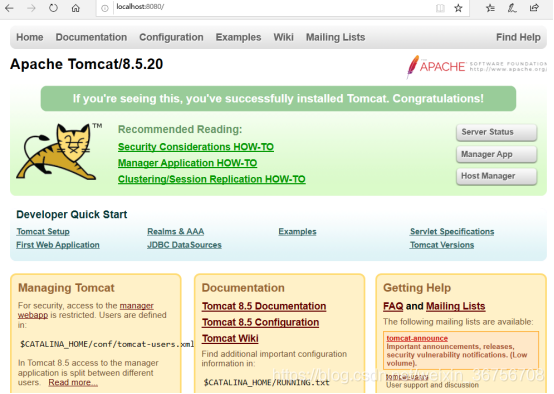Screen dimensions: 554x394
Task: Open the Realms & AAA link
Action: point(176,231)
